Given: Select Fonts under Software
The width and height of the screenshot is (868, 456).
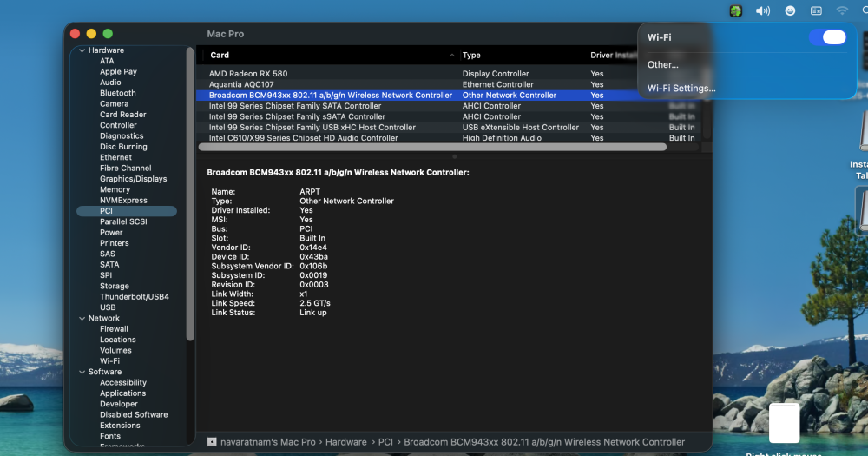Looking at the screenshot, I should point(109,436).
